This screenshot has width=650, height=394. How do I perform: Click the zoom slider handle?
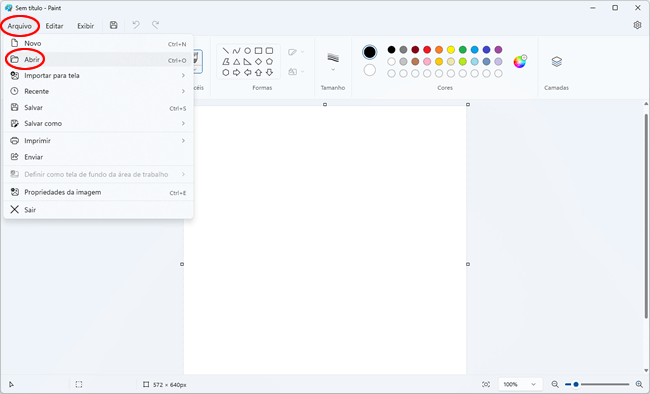coord(576,384)
